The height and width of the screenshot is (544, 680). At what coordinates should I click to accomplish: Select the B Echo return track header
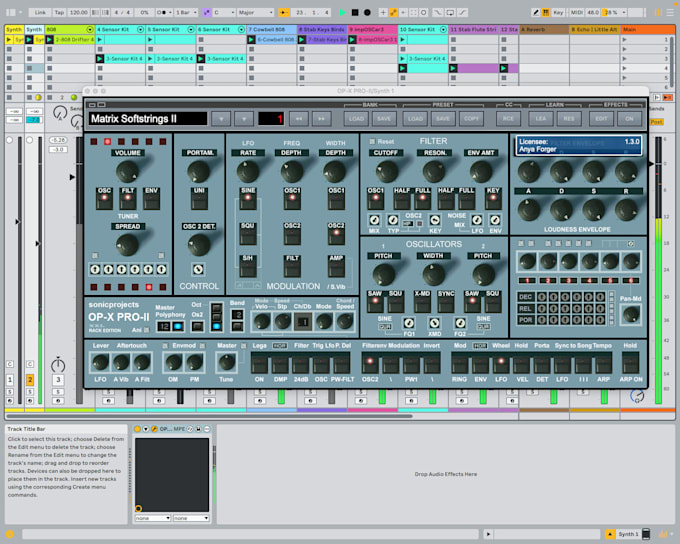point(595,29)
